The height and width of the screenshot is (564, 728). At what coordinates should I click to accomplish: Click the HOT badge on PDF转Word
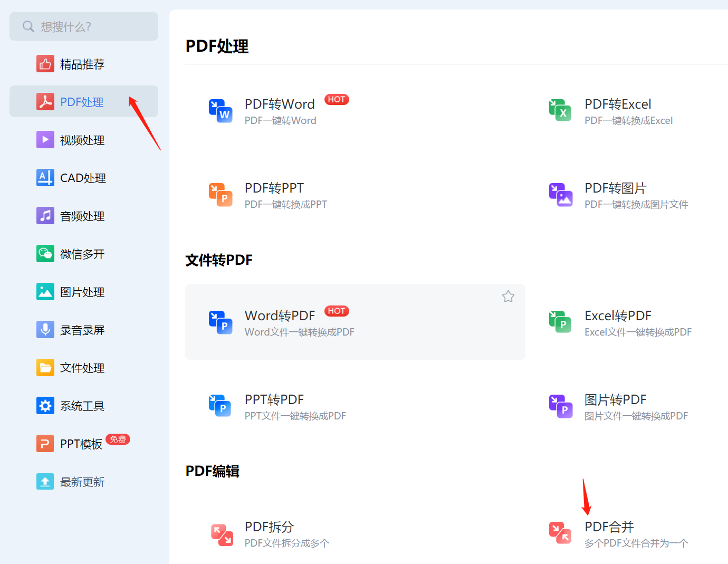click(x=337, y=100)
